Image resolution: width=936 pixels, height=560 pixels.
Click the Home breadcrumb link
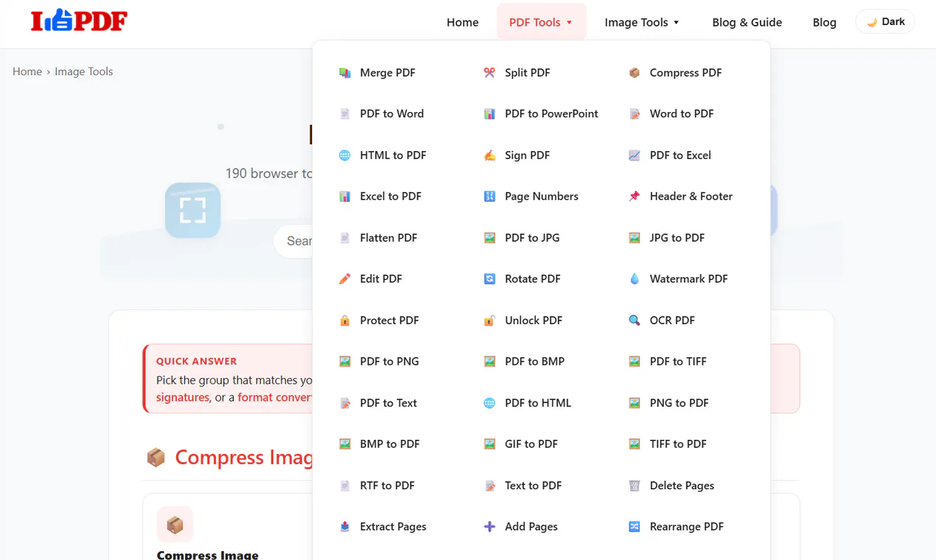click(x=27, y=71)
